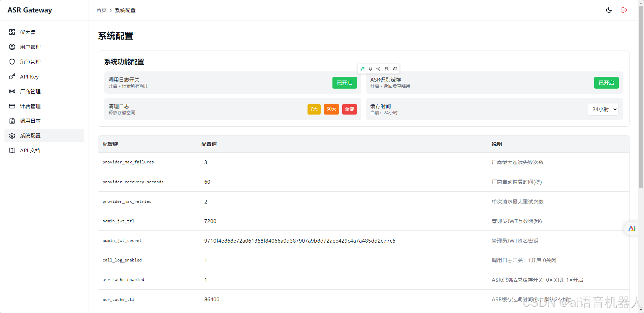The image size is (644, 313).
Task: Click the translate icon in floating toolbar
Action: click(387, 69)
